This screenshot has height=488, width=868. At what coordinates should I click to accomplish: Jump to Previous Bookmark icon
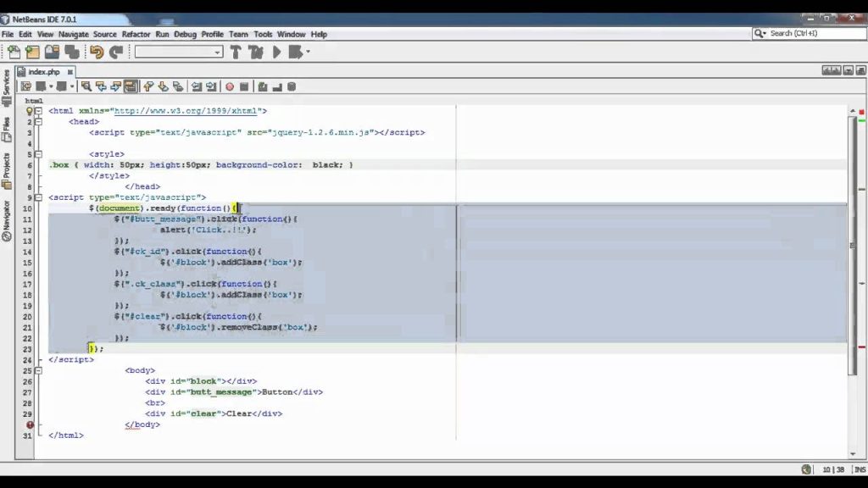(x=148, y=86)
